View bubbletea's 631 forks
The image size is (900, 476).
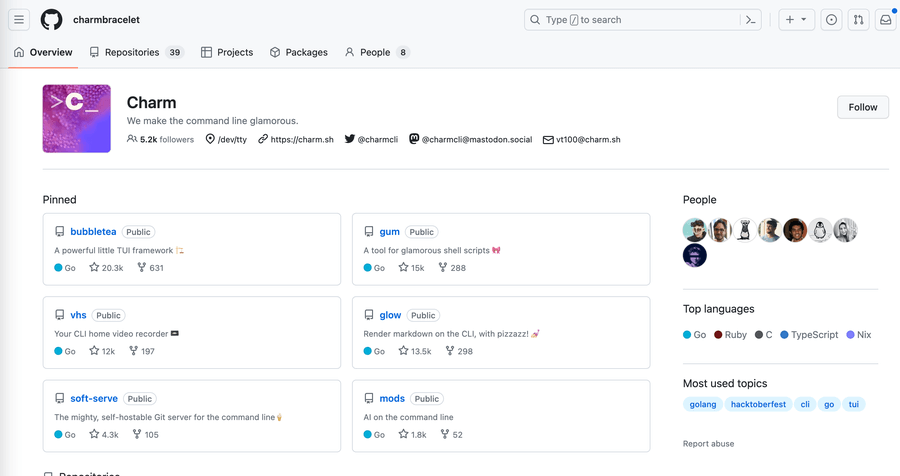point(150,268)
